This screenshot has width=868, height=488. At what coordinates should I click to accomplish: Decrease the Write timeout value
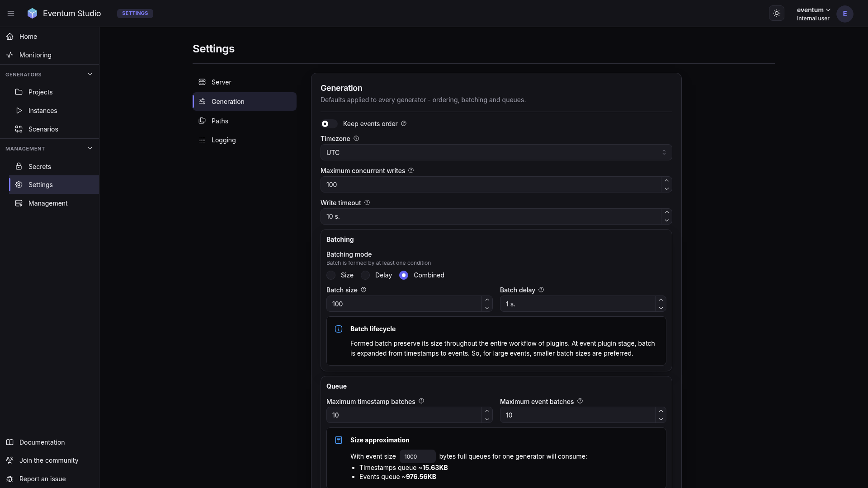(666, 221)
